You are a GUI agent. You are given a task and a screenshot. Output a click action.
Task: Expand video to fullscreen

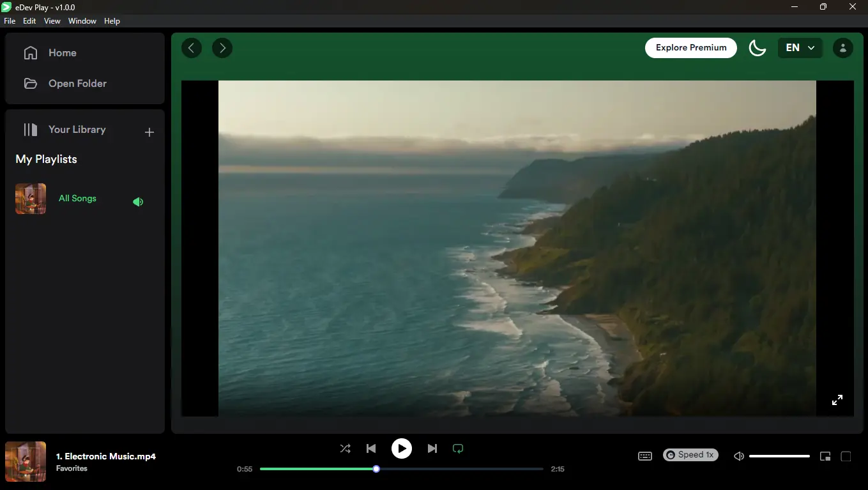837,400
